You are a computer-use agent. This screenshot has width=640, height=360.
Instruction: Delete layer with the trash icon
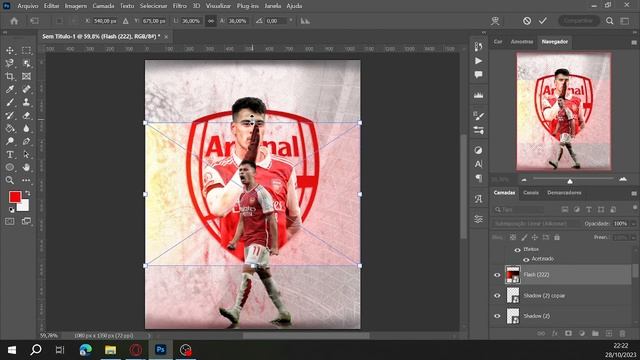[622, 333]
